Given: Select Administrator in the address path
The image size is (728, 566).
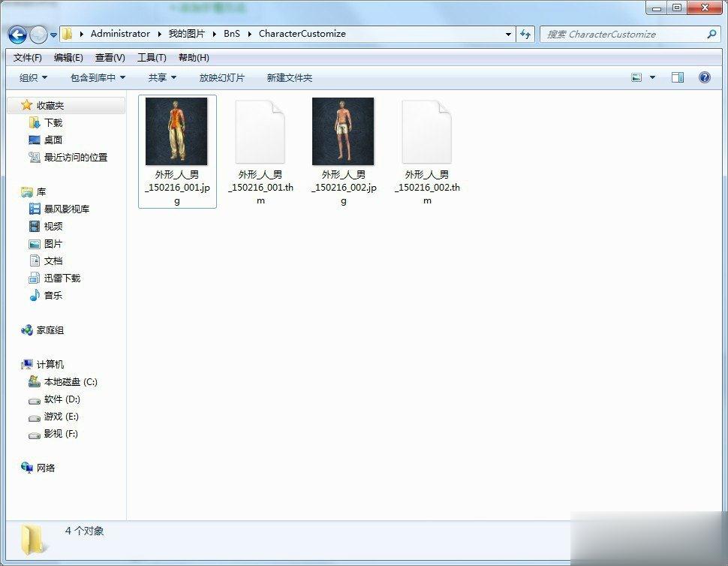Looking at the screenshot, I should click(120, 34).
